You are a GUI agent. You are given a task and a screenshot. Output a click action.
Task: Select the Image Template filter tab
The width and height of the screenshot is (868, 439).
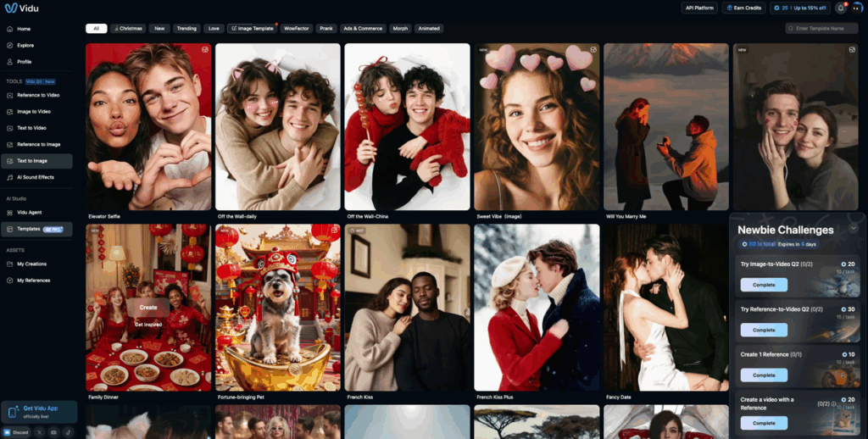coord(253,28)
